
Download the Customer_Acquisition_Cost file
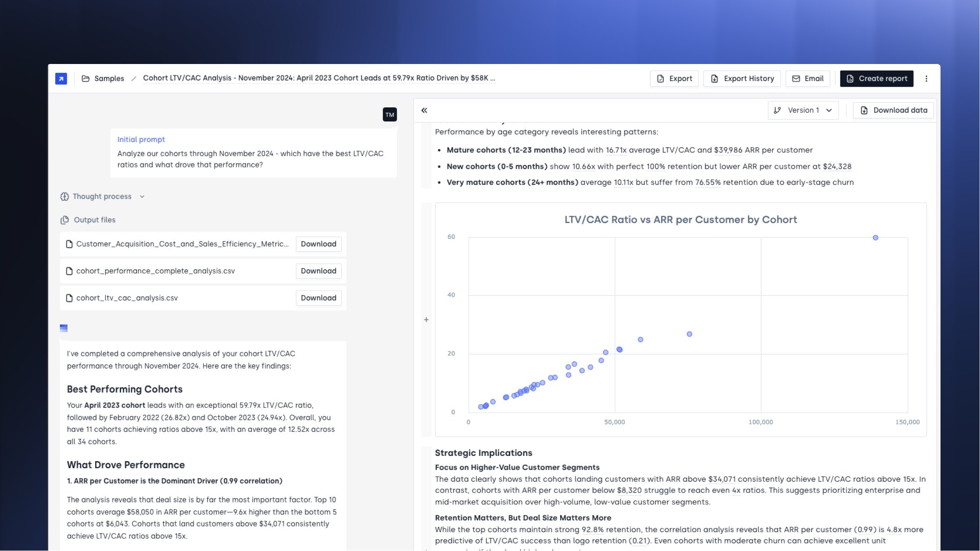(x=318, y=244)
